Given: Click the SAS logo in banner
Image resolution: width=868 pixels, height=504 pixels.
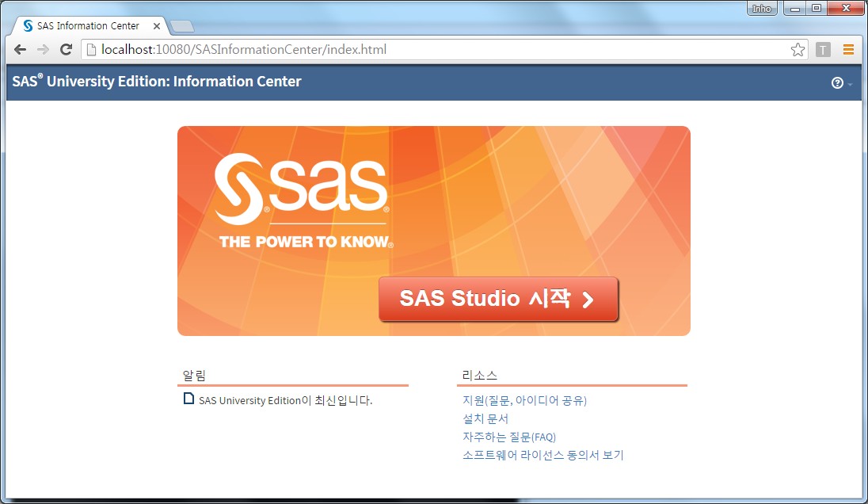Looking at the screenshot, I should coord(303,200).
